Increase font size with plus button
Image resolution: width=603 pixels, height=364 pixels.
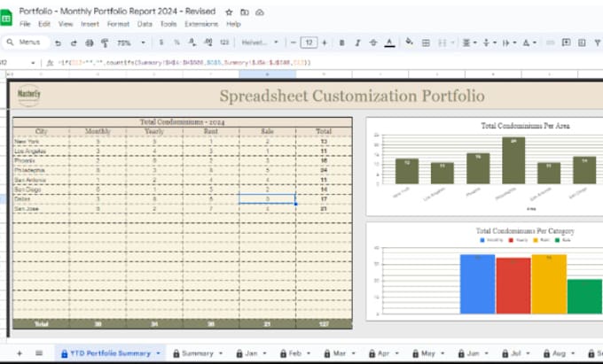coord(325,43)
